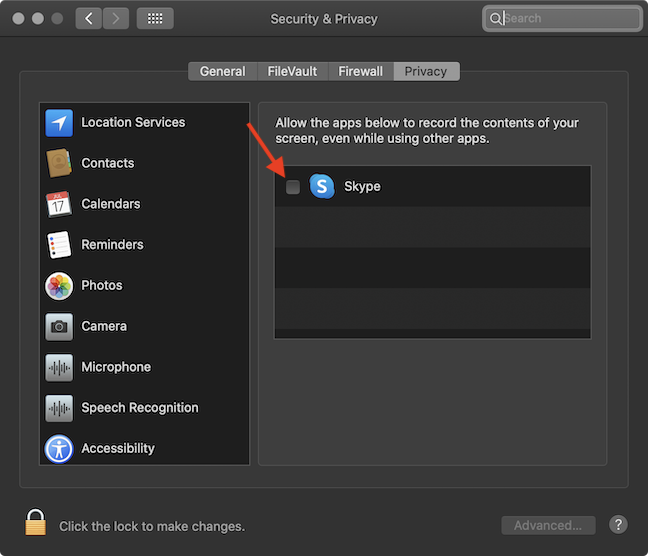The image size is (648, 556).
Task: Open help with the question mark button
Action: click(618, 525)
